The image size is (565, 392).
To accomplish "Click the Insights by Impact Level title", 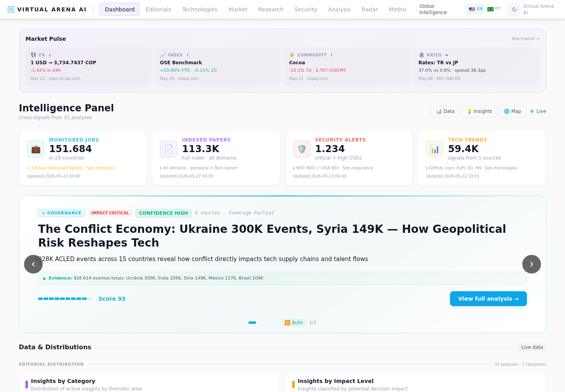I will pos(335,381).
